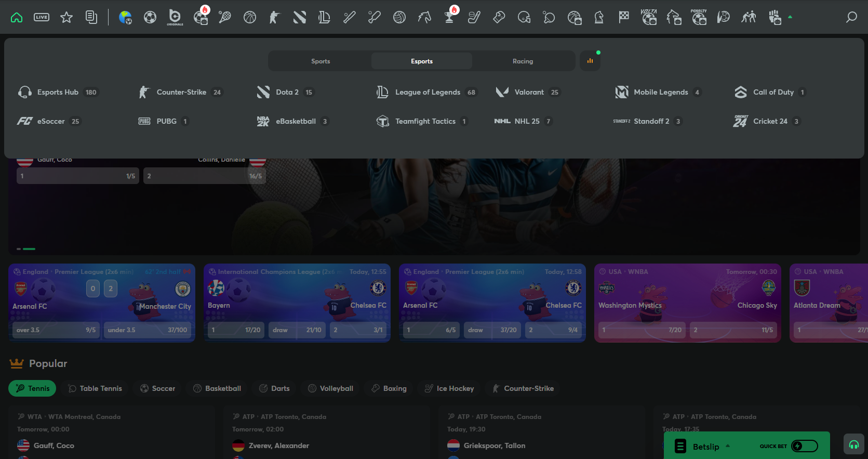
Task: Select the ice hockey stick icon in top bar
Action: (x=474, y=18)
